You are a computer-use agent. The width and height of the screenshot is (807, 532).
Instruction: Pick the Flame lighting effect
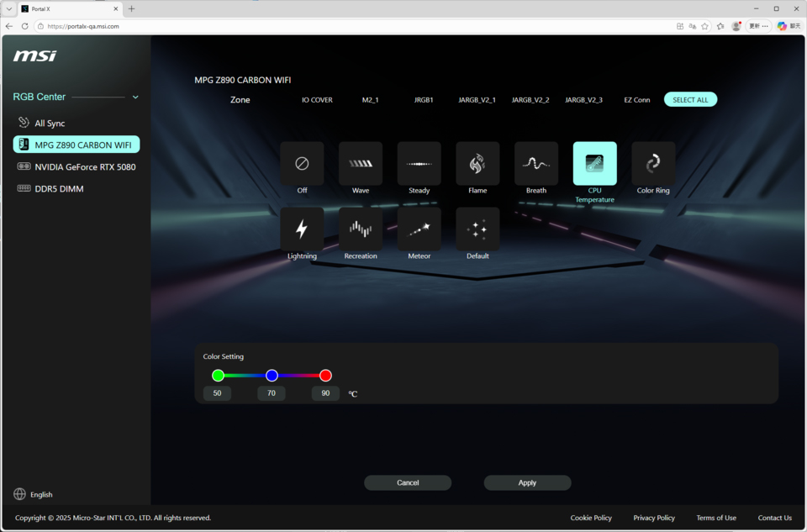[477, 164]
